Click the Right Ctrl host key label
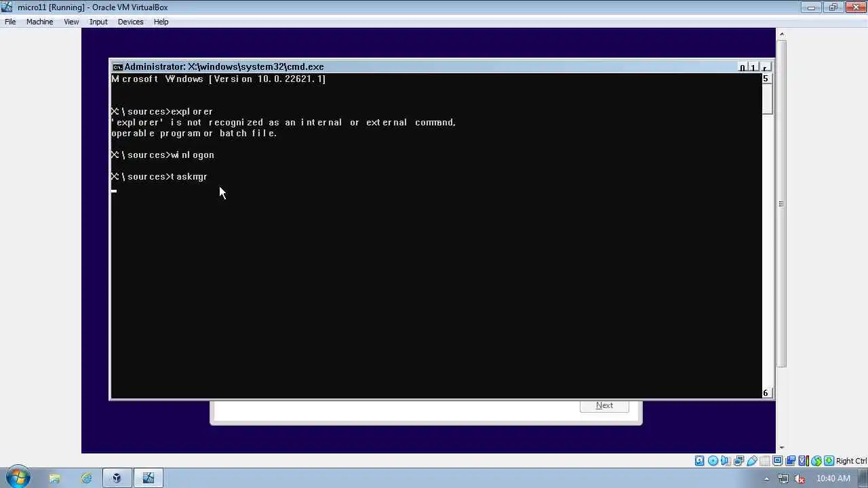Screen dimensions: 868x488 (851, 461)
